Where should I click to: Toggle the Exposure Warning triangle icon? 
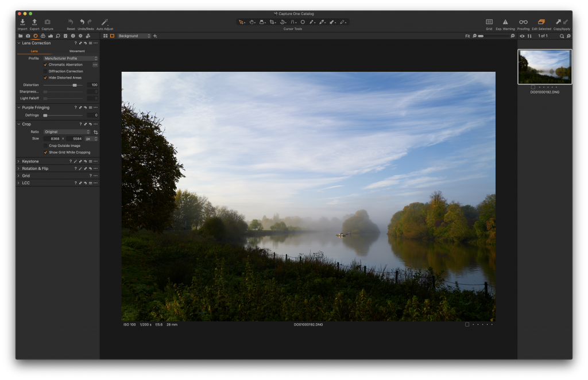pos(505,22)
